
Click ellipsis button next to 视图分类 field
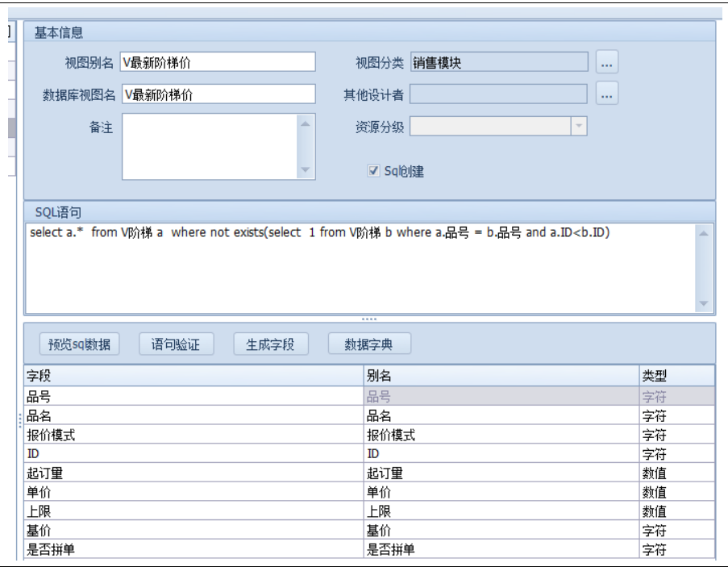click(x=607, y=62)
